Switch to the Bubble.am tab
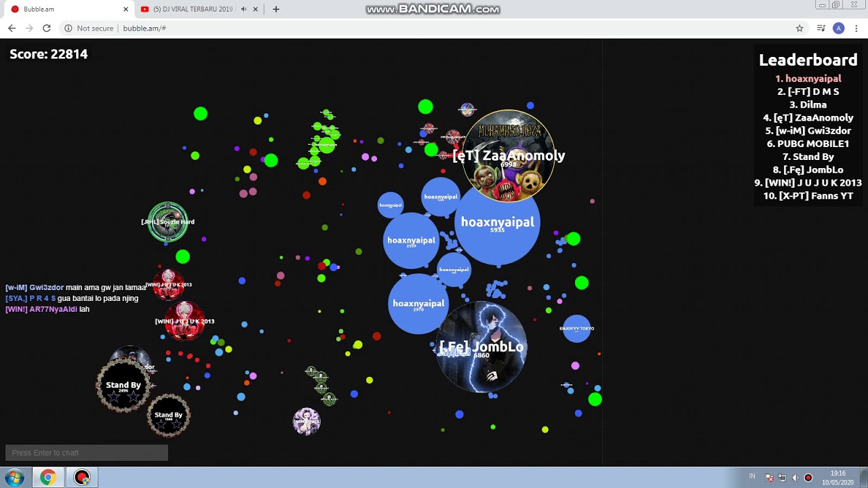Screen dimensions: 868x488 click(68, 9)
